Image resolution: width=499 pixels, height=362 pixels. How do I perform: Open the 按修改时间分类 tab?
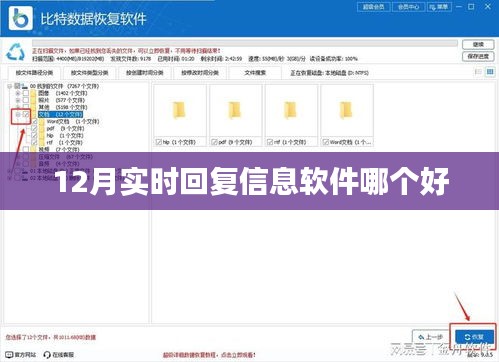tap(200, 73)
